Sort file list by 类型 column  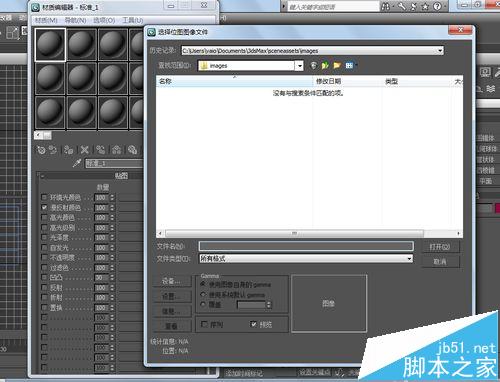pos(417,81)
